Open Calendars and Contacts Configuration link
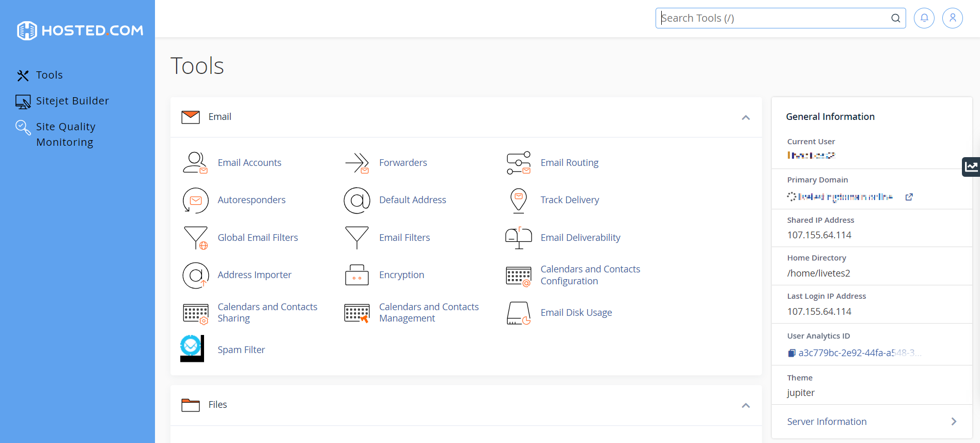 click(x=590, y=275)
